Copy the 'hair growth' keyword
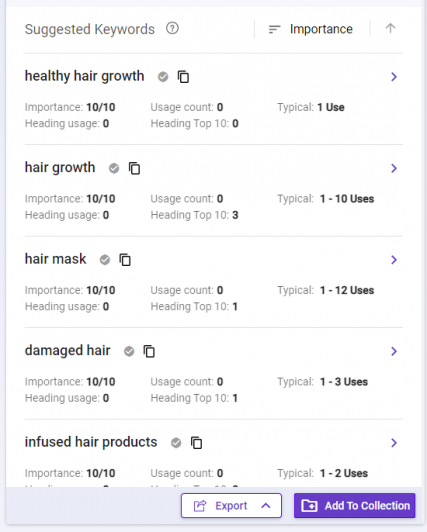The height and width of the screenshot is (532, 427). click(134, 168)
